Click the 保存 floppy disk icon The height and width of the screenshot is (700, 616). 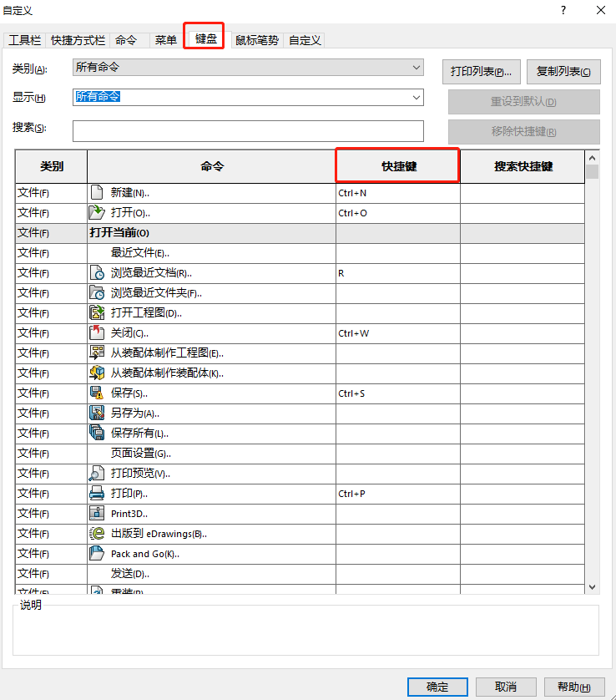[97, 393]
